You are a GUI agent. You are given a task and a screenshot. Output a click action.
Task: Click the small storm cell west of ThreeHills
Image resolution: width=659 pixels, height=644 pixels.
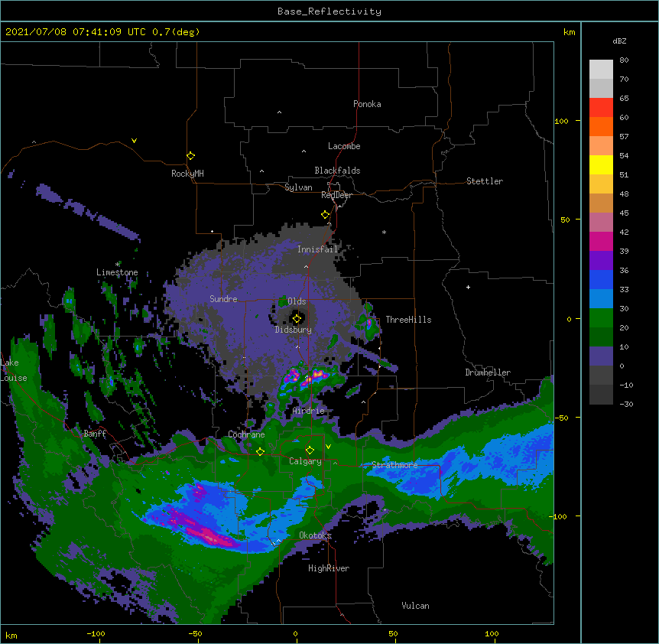point(368,324)
